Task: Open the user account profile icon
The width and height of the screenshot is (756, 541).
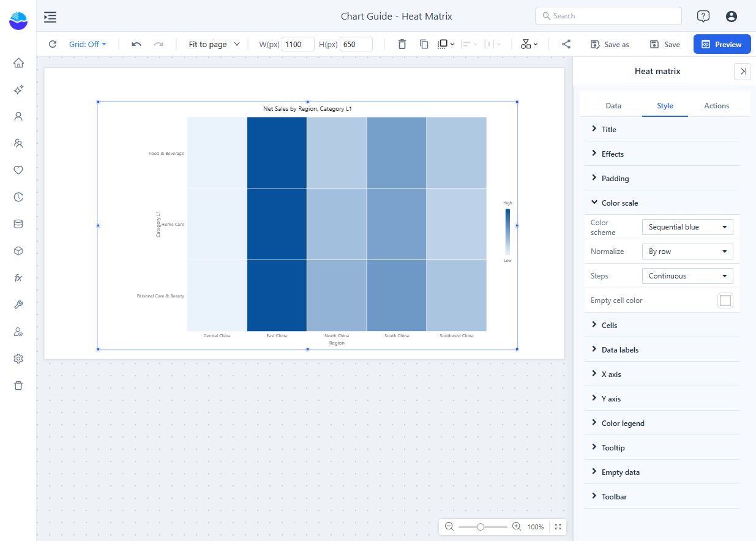Action: [x=732, y=17]
